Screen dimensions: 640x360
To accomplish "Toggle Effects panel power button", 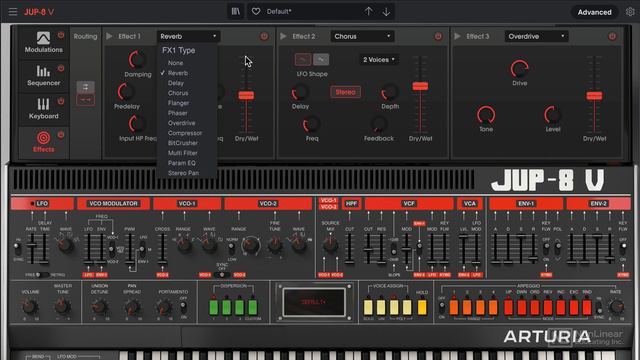I will [61, 134].
